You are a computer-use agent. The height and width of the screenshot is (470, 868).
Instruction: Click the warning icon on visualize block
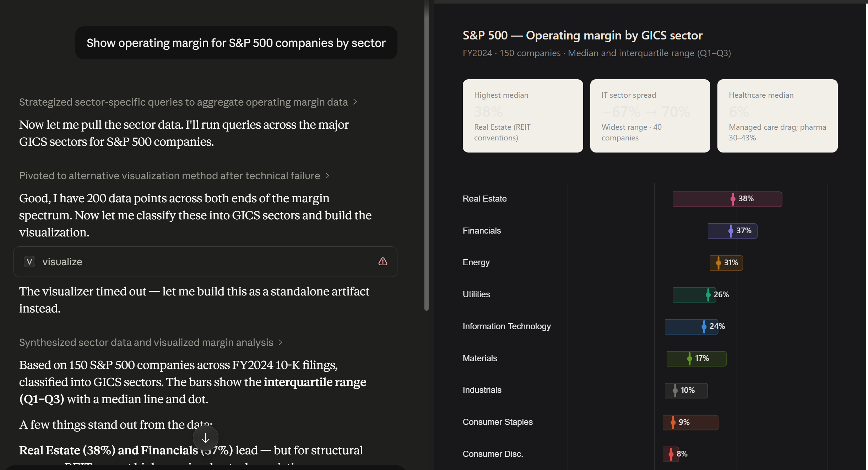[383, 262]
